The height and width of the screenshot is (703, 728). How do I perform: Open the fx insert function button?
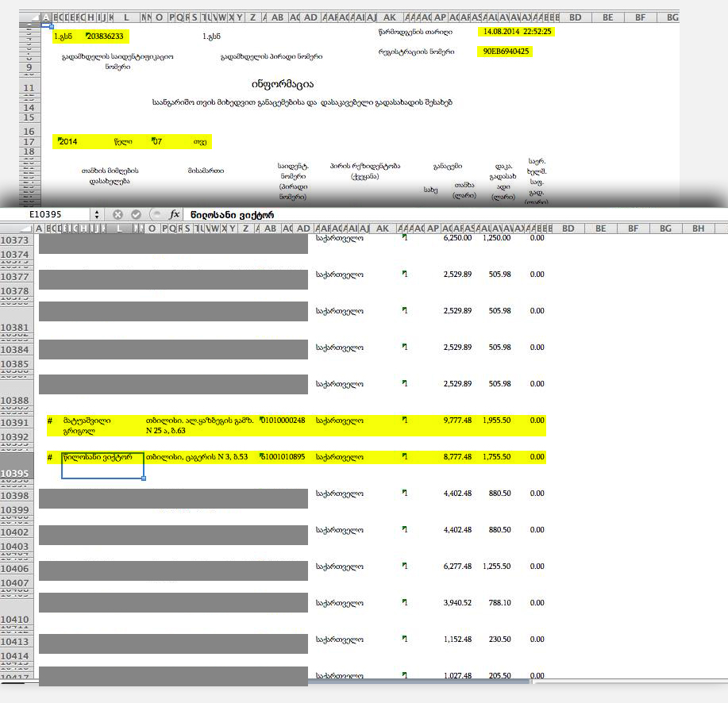click(x=175, y=214)
